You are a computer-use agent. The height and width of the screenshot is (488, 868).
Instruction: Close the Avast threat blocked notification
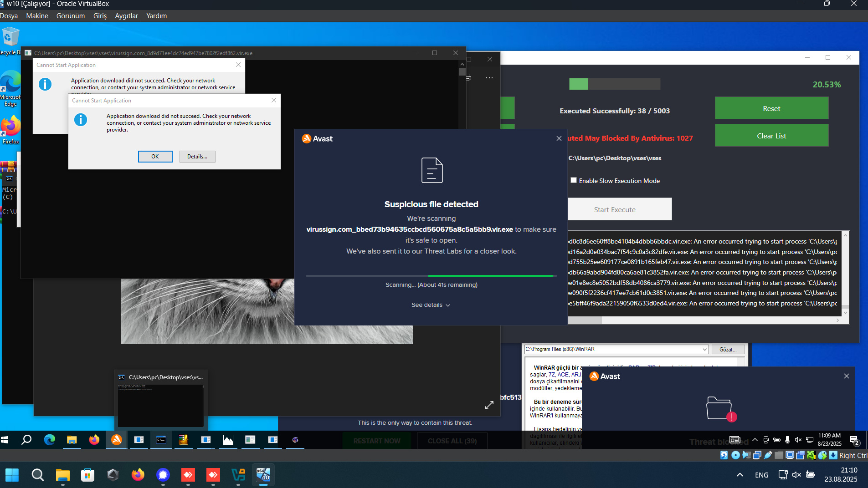pos(847,376)
